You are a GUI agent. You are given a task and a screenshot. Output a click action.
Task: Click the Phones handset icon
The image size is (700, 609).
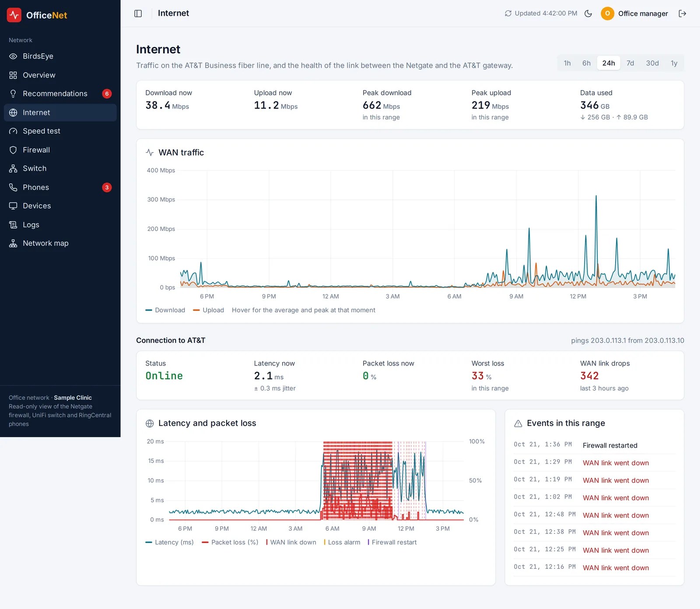pos(13,187)
